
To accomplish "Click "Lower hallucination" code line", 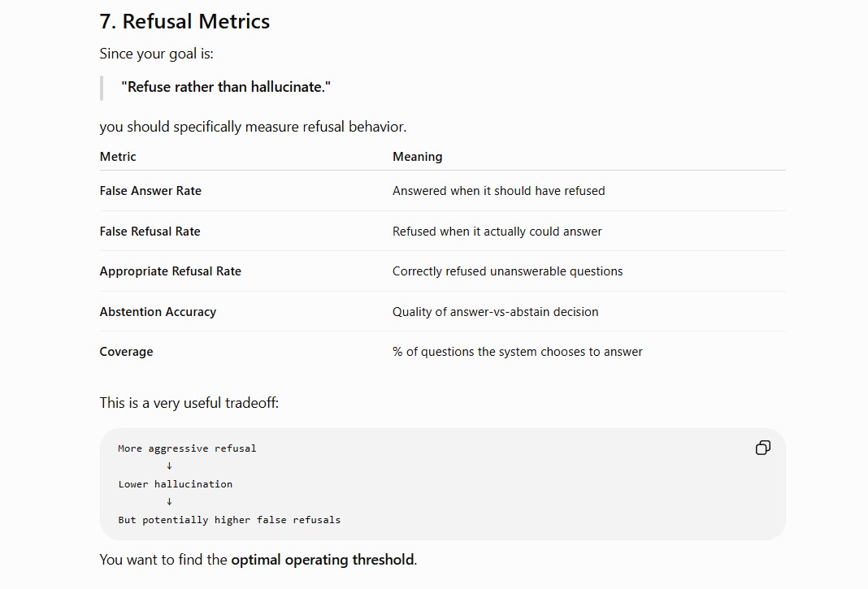I will 176,484.
